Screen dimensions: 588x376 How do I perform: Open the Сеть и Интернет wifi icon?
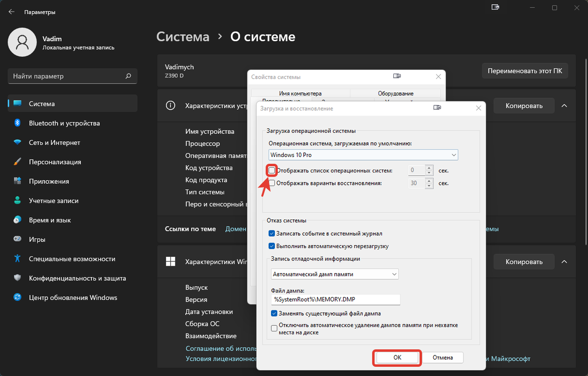pyautogui.click(x=18, y=143)
